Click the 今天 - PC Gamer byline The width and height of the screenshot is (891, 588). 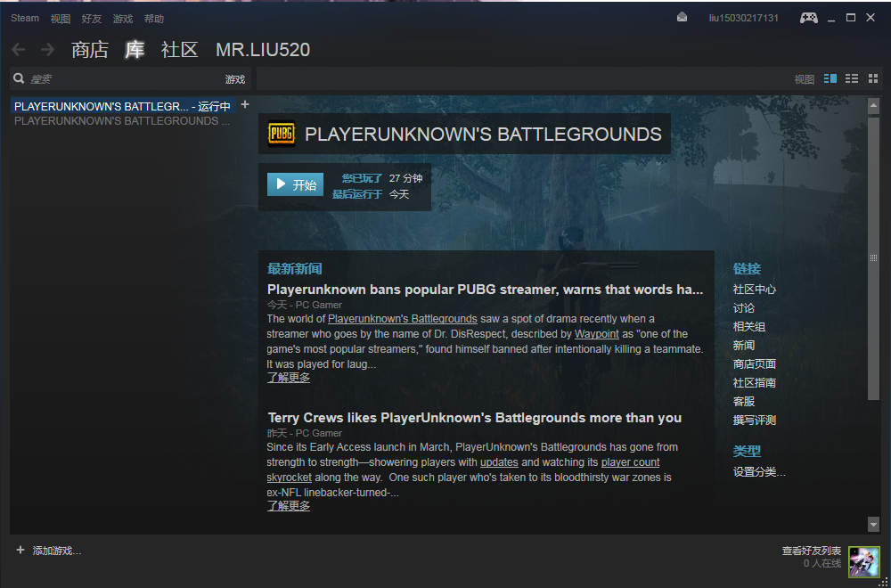coord(305,305)
